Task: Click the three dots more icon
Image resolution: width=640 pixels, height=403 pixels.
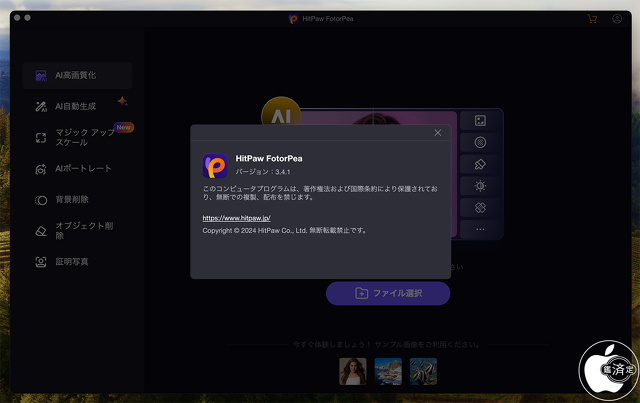Action: pyautogui.click(x=480, y=229)
